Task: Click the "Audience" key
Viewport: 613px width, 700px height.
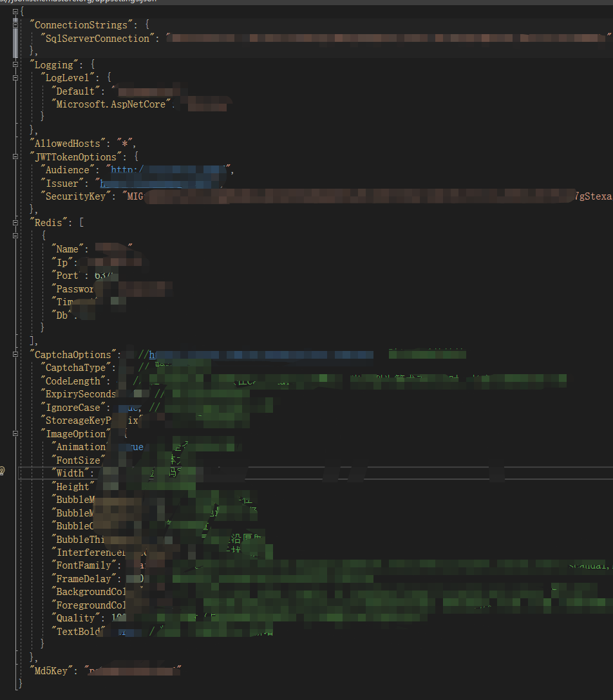Action: (68, 170)
